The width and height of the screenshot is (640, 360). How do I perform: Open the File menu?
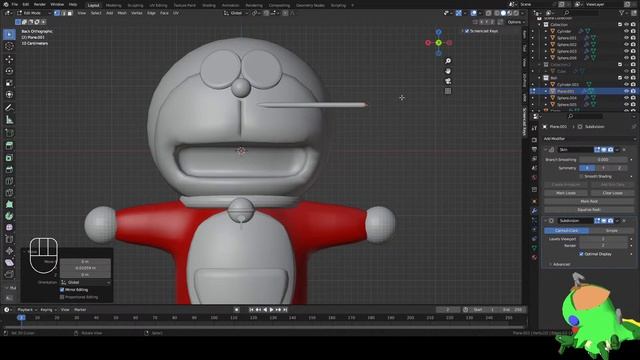15,4
